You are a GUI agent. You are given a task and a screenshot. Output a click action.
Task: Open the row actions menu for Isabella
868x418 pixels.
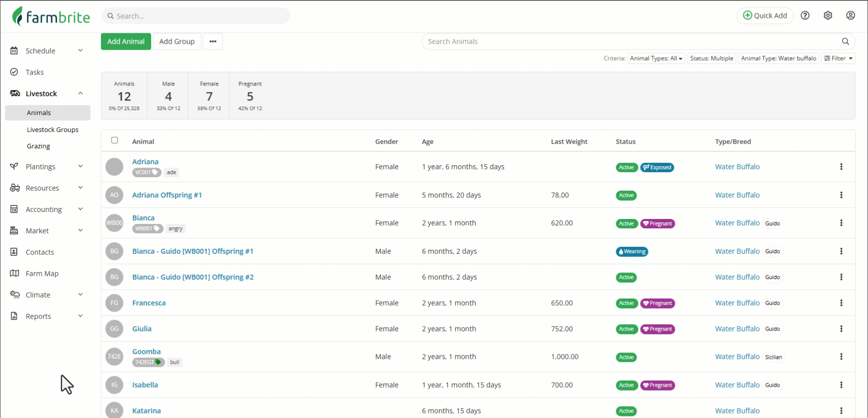(841, 385)
